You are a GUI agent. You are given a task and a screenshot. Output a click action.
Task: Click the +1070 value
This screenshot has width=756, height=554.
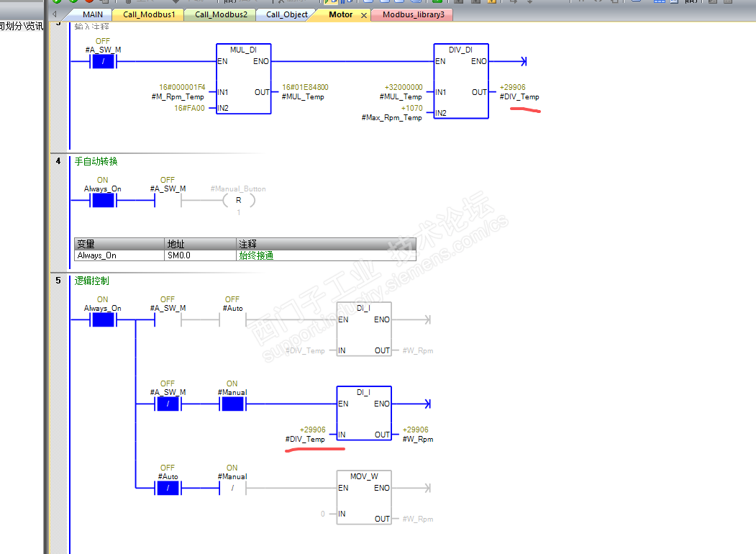click(411, 108)
